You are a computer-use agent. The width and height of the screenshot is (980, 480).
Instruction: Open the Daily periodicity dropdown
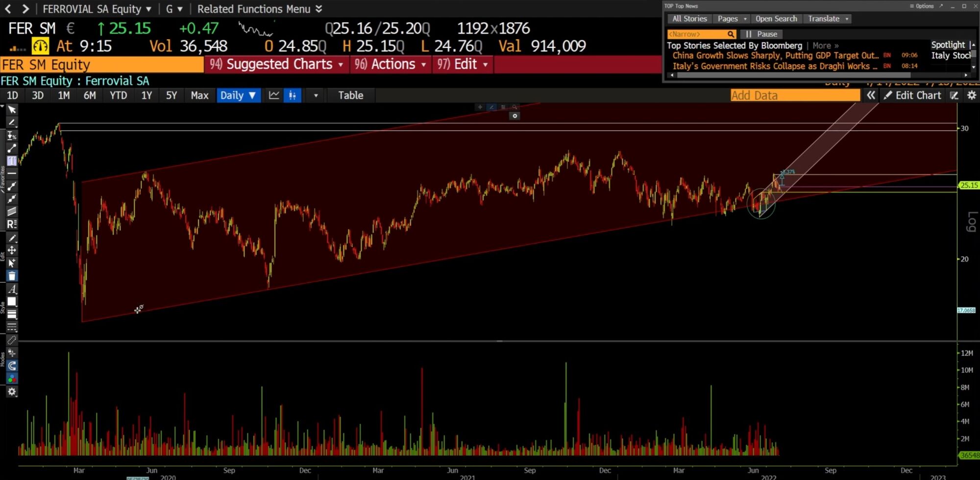[x=238, y=95]
